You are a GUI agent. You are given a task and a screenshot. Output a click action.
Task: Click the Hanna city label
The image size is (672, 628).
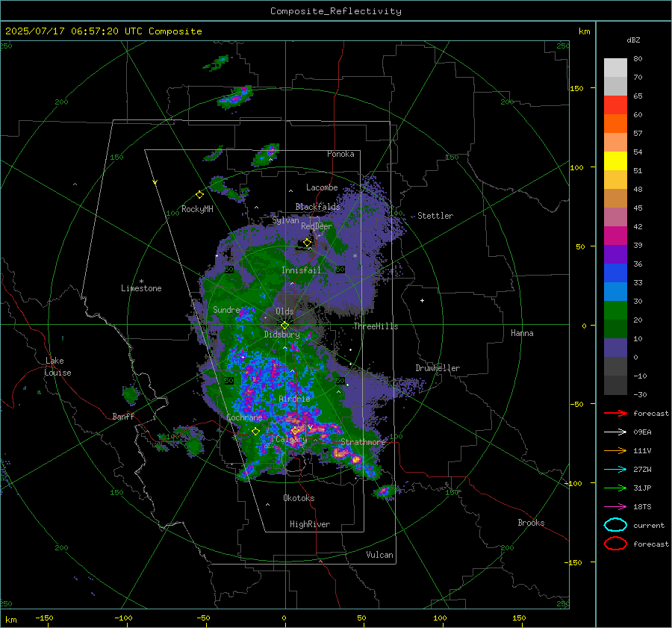[x=522, y=333]
